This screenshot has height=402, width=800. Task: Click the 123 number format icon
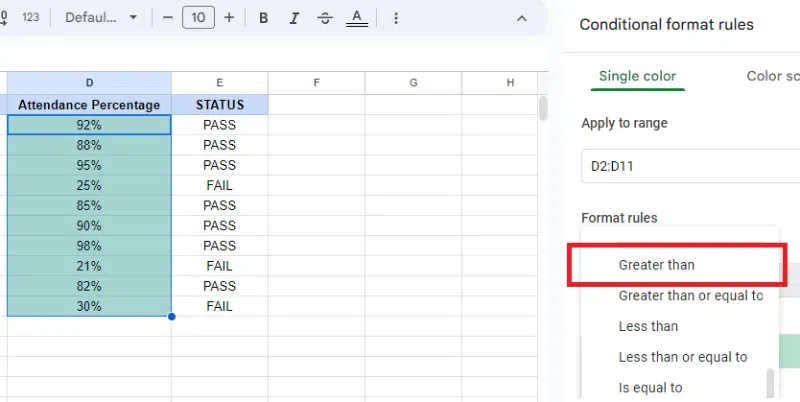coord(31,17)
